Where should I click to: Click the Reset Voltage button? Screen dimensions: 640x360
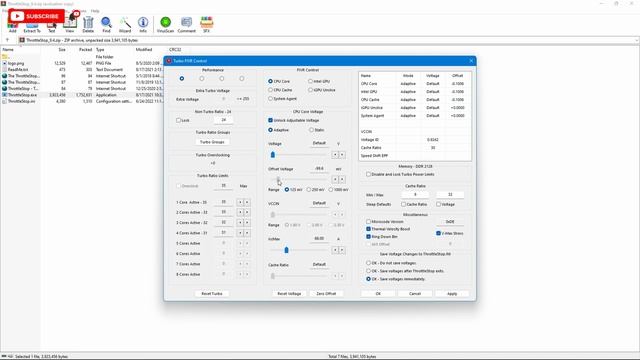(289, 293)
